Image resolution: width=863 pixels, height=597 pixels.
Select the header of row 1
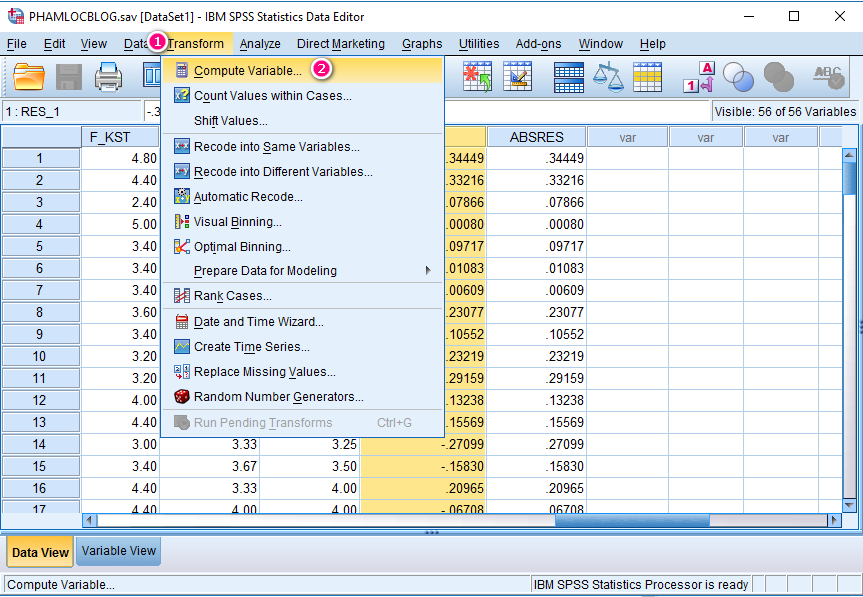pos(41,158)
